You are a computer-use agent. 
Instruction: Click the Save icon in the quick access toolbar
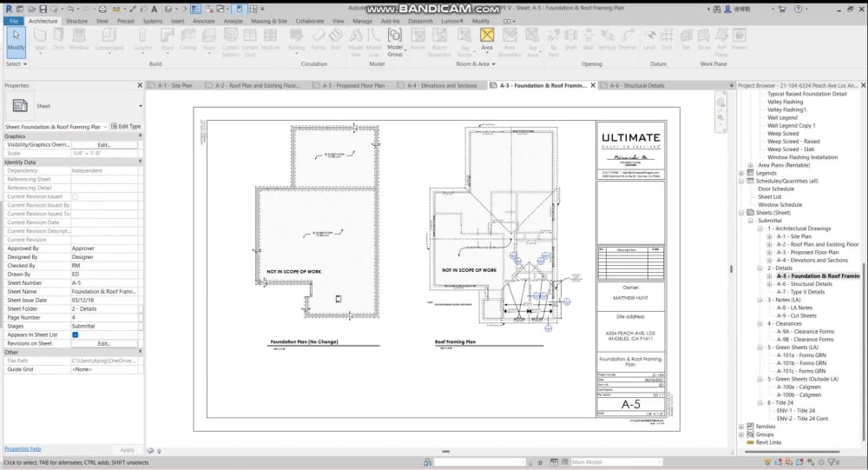pyautogui.click(x=43, y=9)
